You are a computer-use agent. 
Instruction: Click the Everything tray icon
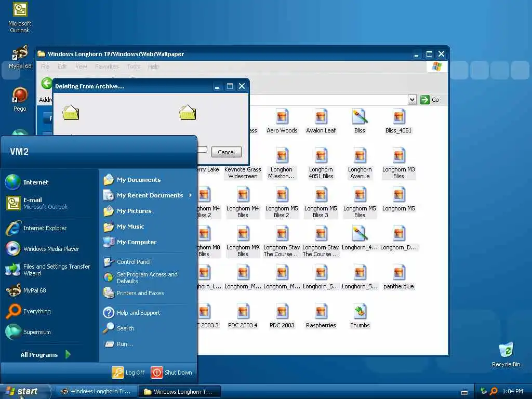494,392
